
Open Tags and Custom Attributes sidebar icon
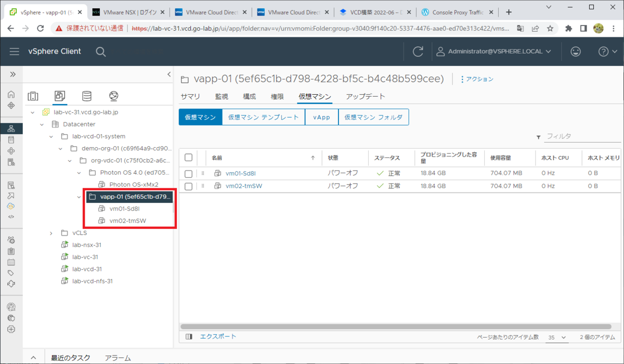(11, 274)
